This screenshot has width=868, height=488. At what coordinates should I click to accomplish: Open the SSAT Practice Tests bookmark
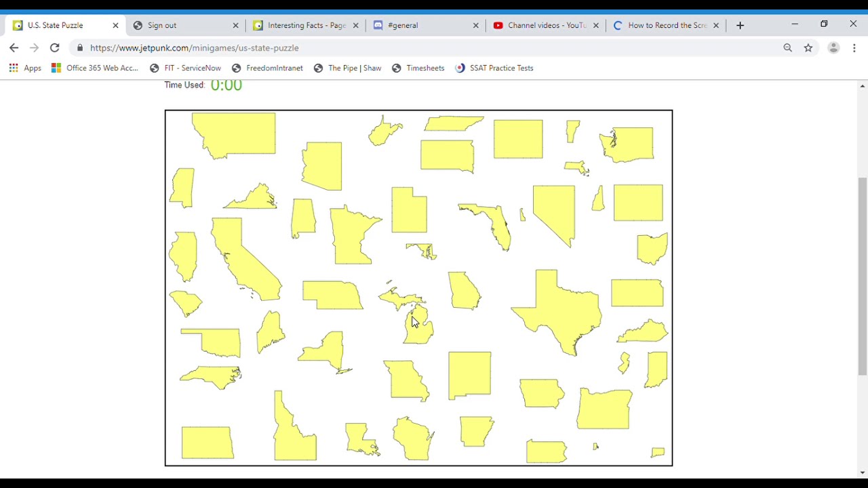(x=494, y=68)
